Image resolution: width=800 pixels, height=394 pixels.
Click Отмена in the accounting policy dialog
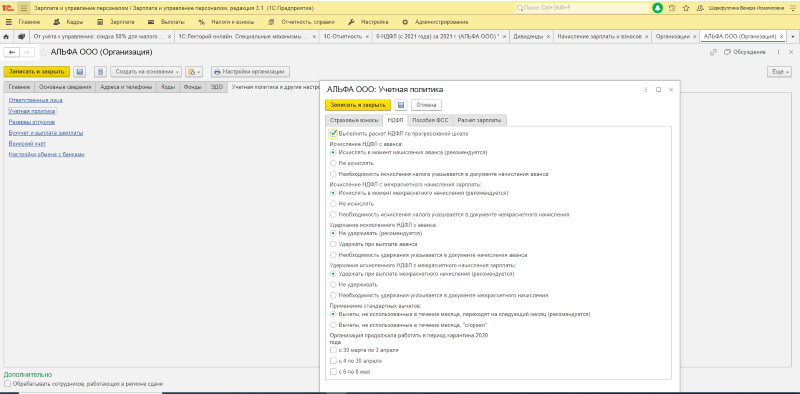pos(426,105)
